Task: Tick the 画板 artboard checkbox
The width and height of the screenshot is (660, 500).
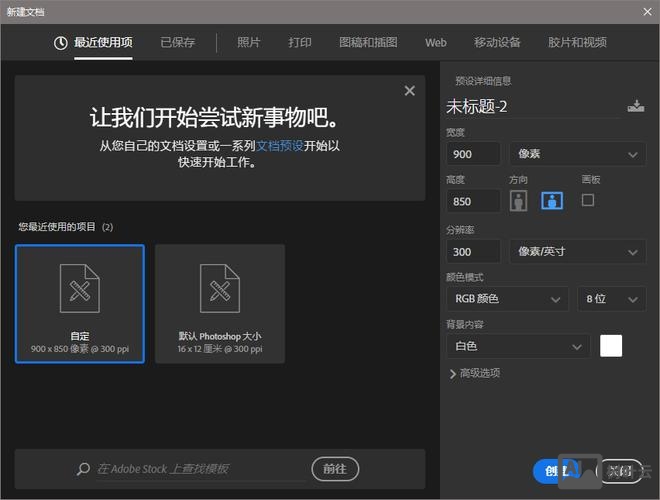Action: pos(588,200)
